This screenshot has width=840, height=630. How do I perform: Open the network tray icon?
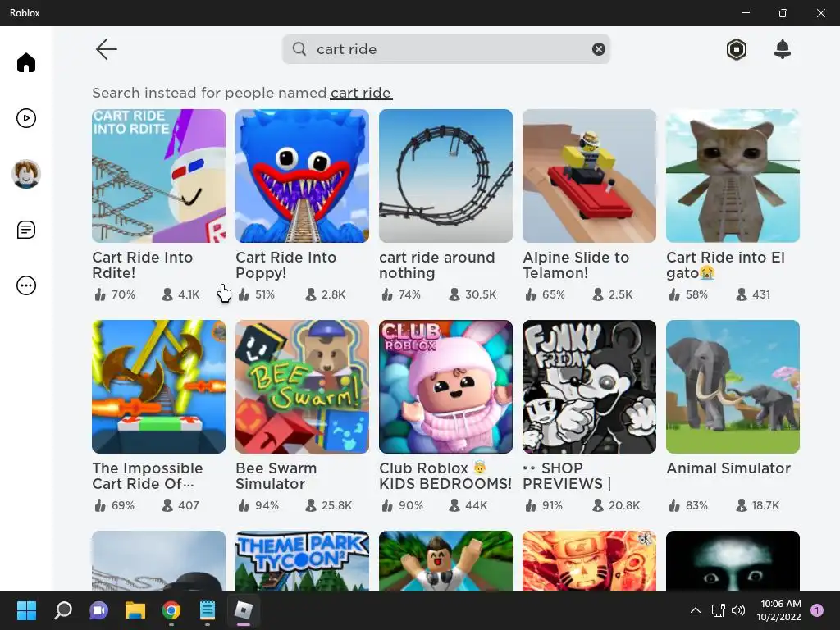(x=718, y=610)
